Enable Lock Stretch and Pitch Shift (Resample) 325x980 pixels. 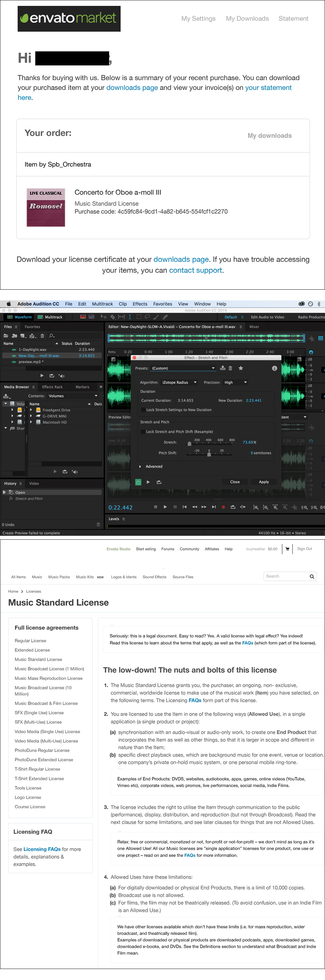coord(143,432)
